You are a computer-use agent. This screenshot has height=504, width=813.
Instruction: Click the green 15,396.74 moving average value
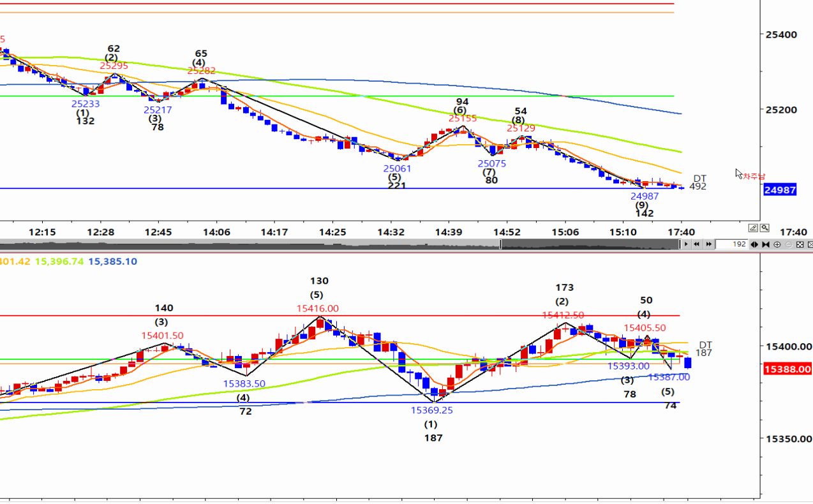(x=59, y=261)
